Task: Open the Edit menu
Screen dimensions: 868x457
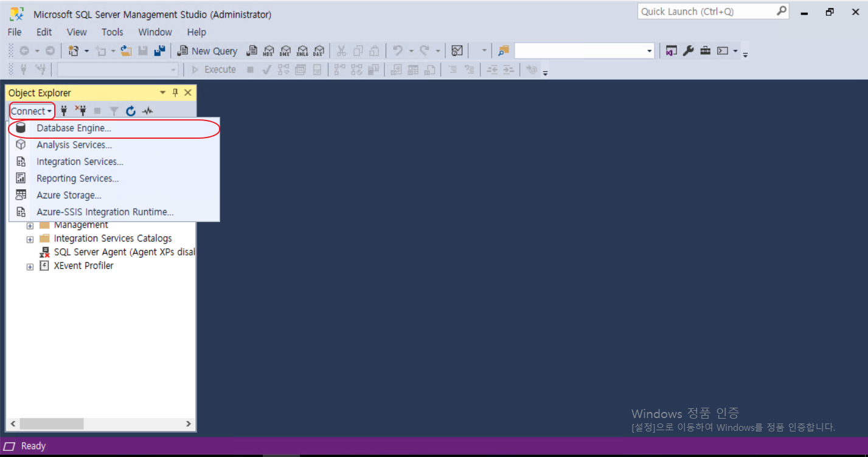Action: (44, 32)
